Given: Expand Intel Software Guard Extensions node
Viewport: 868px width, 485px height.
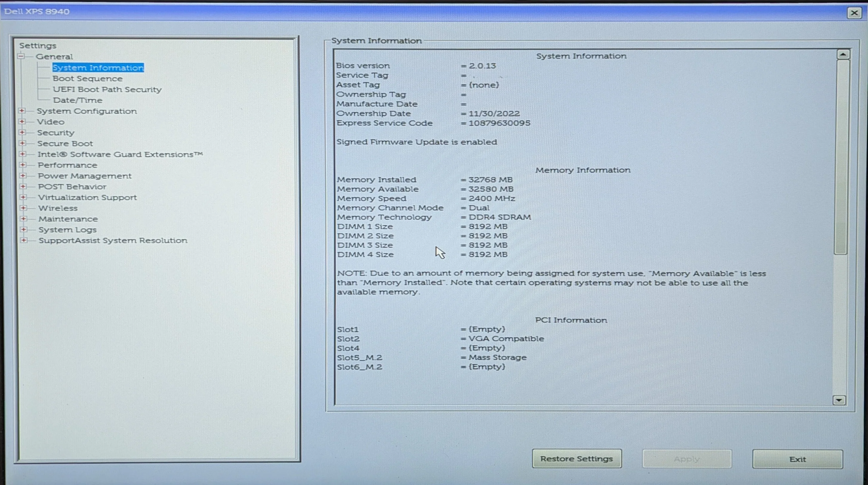Looking at the screenshot, I should click(x=23, y=154).
